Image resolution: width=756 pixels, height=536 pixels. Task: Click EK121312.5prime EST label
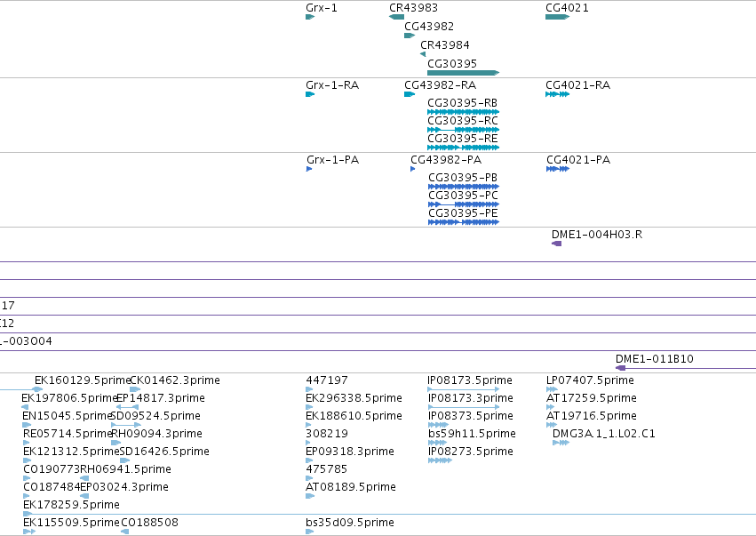click(x=71, y=452)
